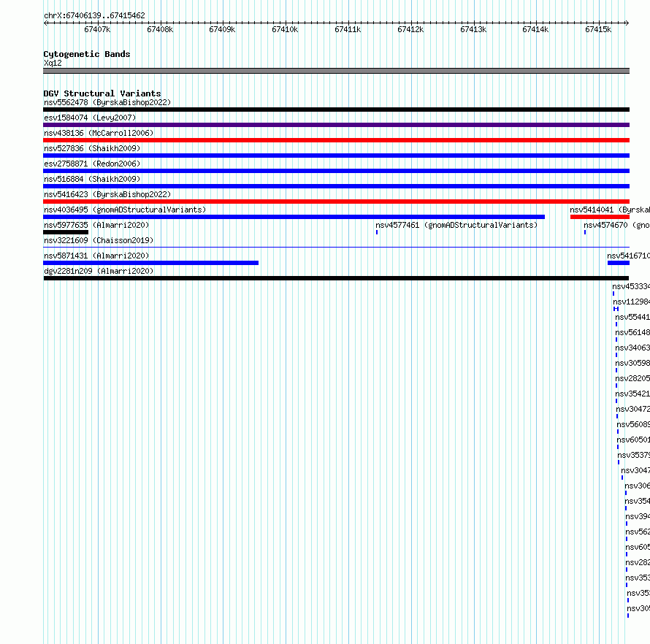Click the blue H-shaped nsv11298 marker
The width and height of the screenshot is (650, 644).
(x=616, y=309)
